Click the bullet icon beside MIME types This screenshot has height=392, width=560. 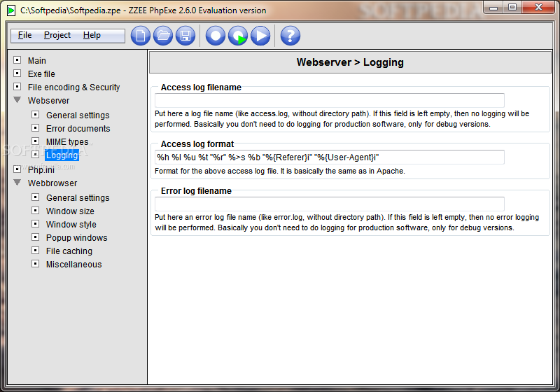pyautogui.click(x=36, y=141)
